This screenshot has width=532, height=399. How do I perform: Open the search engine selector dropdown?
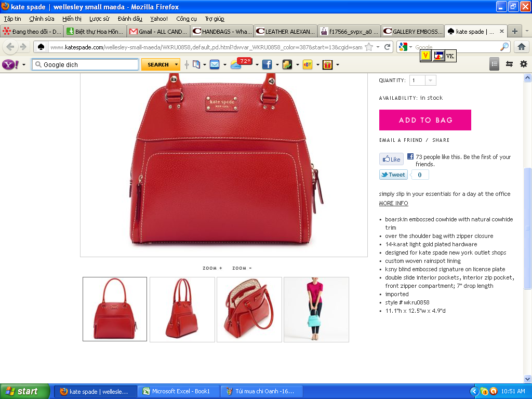410,47
